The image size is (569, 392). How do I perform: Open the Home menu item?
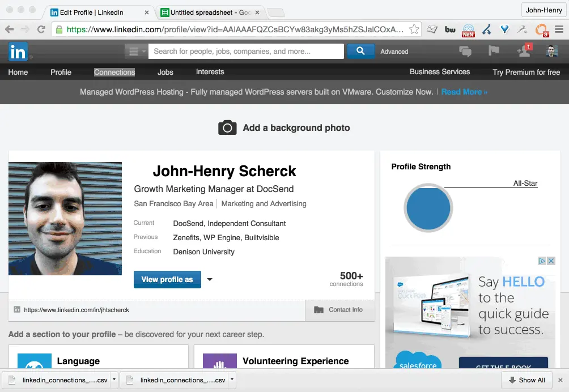[x=18, y=72]
